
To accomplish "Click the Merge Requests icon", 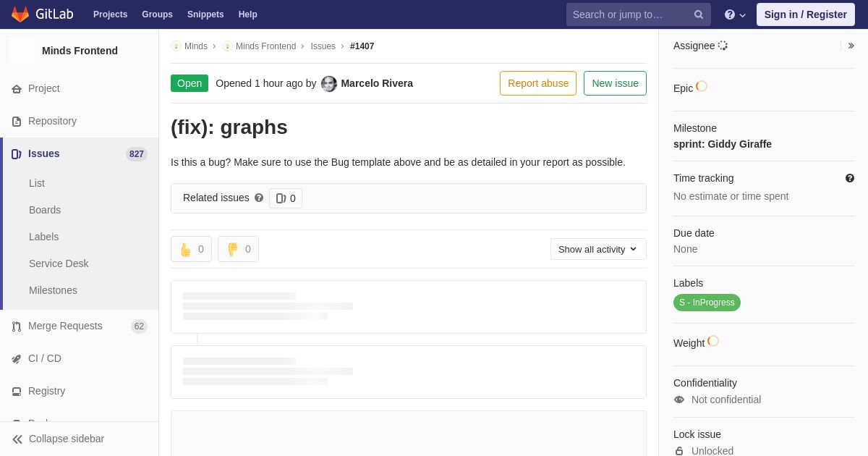I will 17,326.
